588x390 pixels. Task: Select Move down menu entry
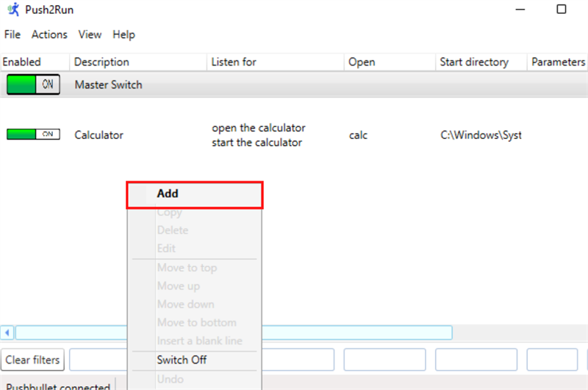195,304
